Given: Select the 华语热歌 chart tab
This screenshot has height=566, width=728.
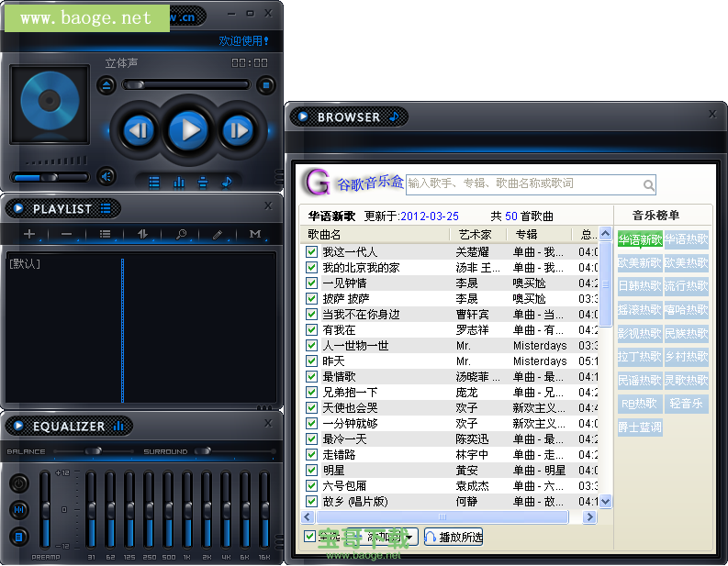Looking at the screenshot, I should coord(686,239).
